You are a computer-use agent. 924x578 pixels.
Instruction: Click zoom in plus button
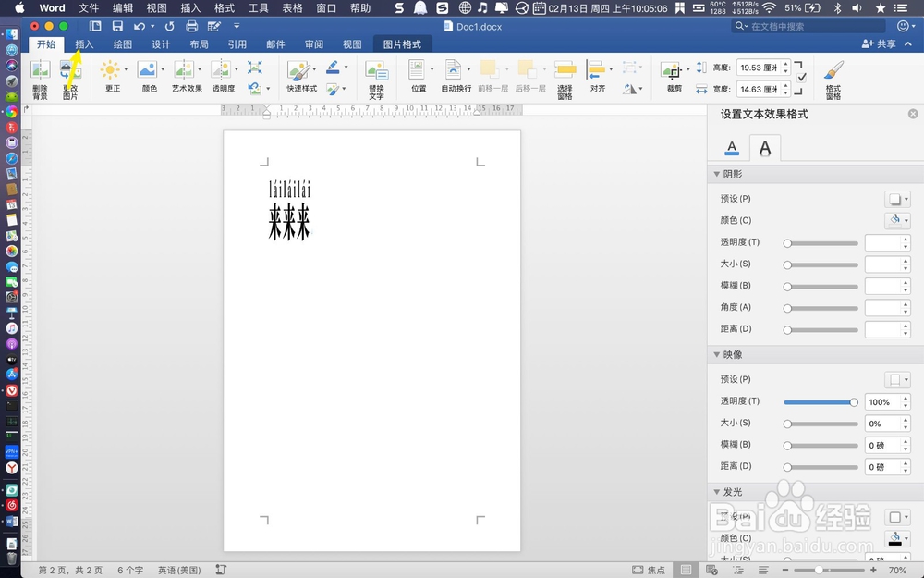(873, 570)
